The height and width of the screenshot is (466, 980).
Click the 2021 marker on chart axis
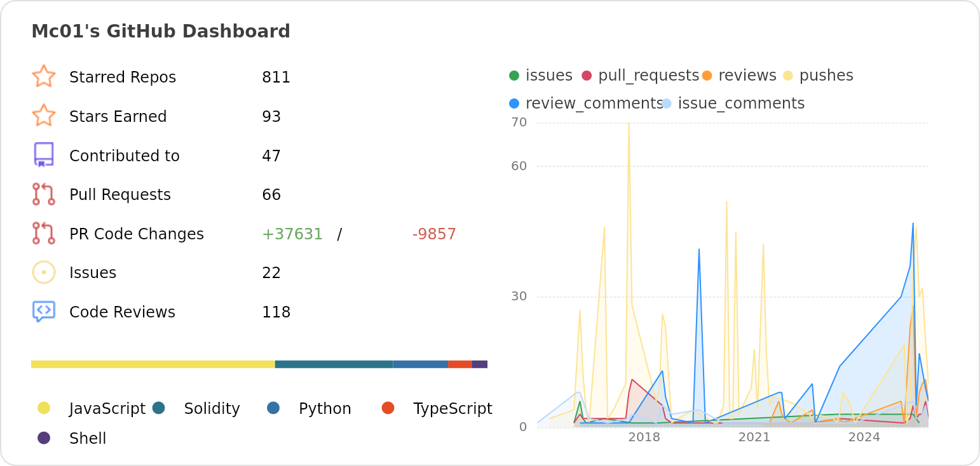tap(754, 437)
